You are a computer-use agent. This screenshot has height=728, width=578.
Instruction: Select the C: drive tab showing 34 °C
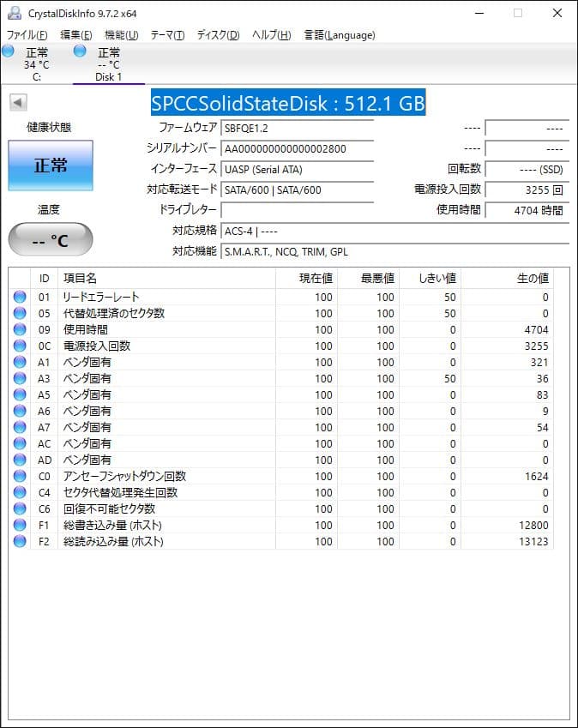pos(36,64)
